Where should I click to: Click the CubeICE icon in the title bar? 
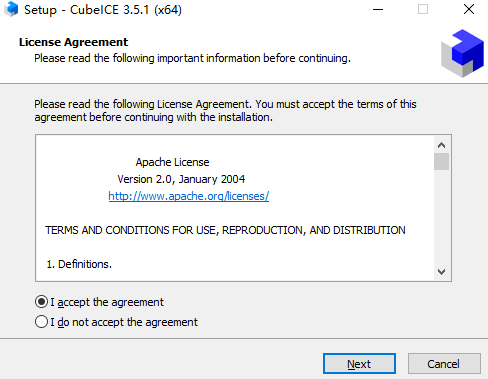coord(11,9)
